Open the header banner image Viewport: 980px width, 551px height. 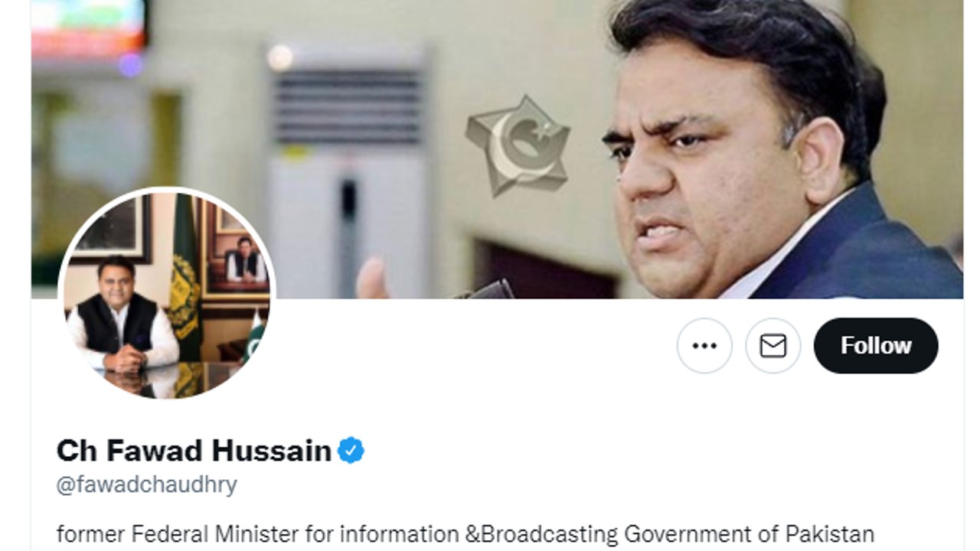(x=497, y=149)
